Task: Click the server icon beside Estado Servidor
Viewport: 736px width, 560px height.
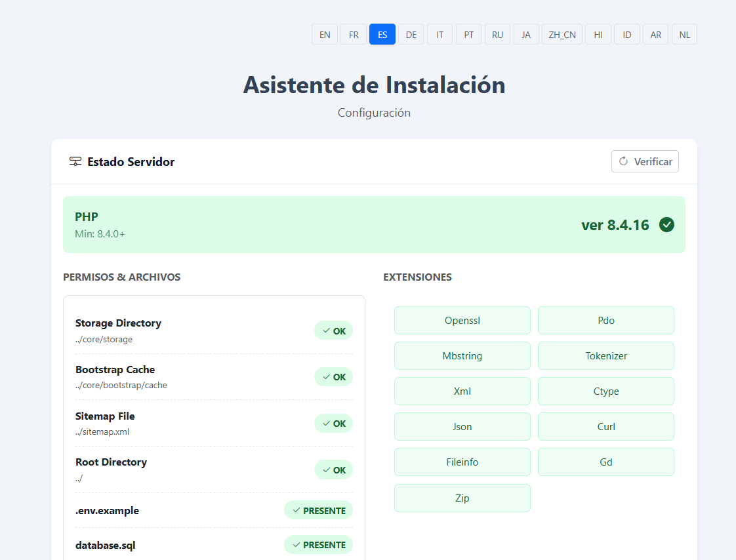Action: (x=75, y=161)
